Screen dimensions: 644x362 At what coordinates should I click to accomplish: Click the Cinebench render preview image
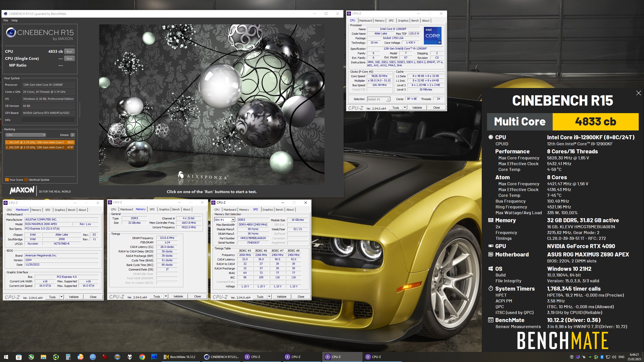point(212,105)
